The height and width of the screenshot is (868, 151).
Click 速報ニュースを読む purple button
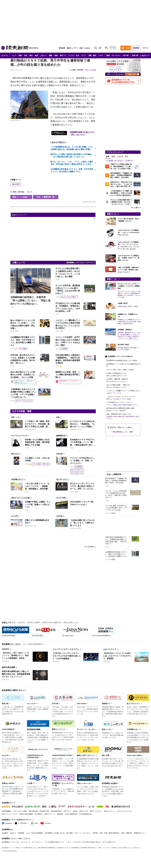[21, 197]
